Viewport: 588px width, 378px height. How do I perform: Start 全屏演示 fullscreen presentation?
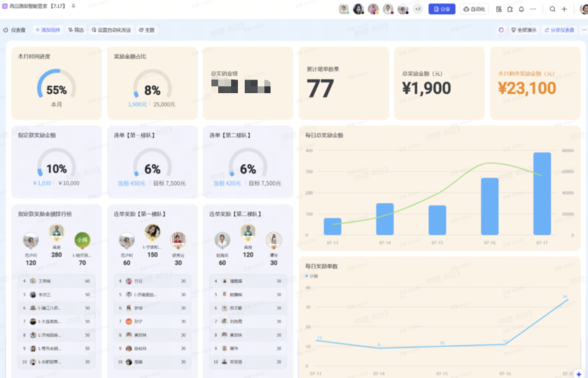click(x=523, y=30)
